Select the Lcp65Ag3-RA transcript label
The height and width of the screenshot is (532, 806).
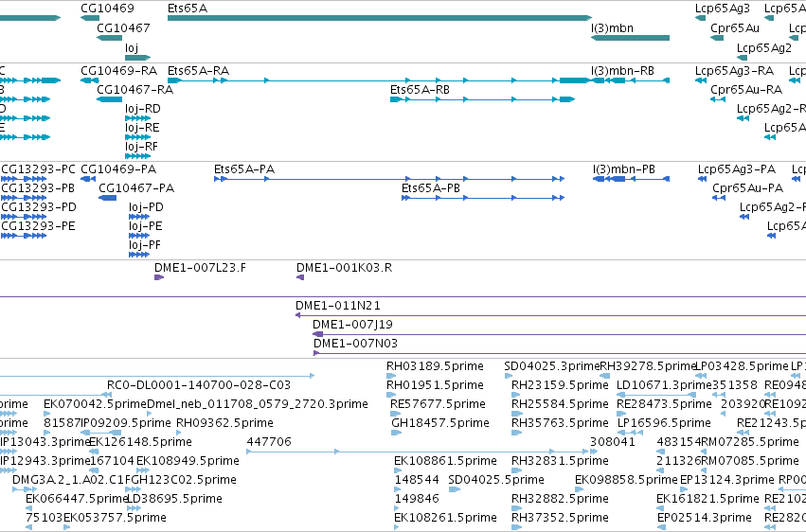coord(734,70)
